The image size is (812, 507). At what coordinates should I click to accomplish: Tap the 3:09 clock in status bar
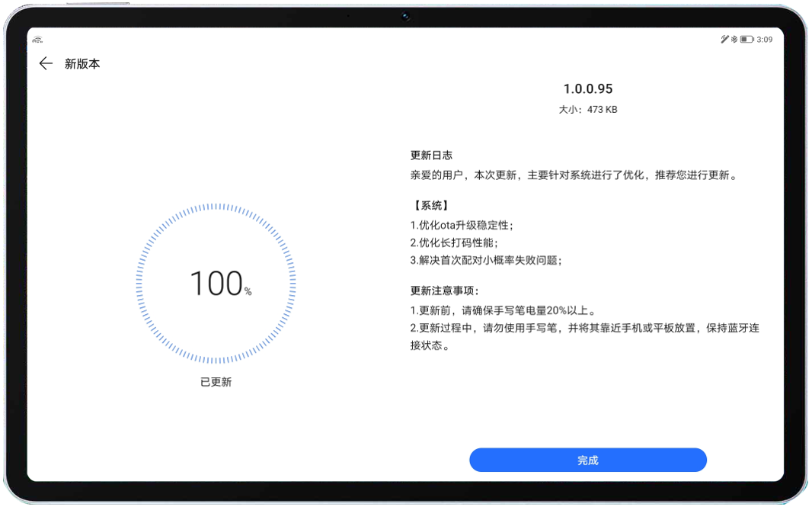tap(765, 39)
